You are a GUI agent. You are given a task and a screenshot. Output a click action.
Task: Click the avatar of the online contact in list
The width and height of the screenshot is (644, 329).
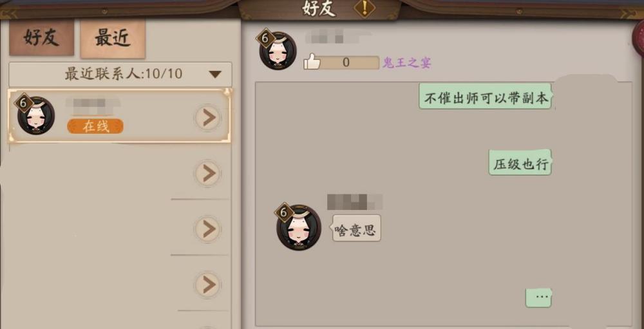point(35,115)
